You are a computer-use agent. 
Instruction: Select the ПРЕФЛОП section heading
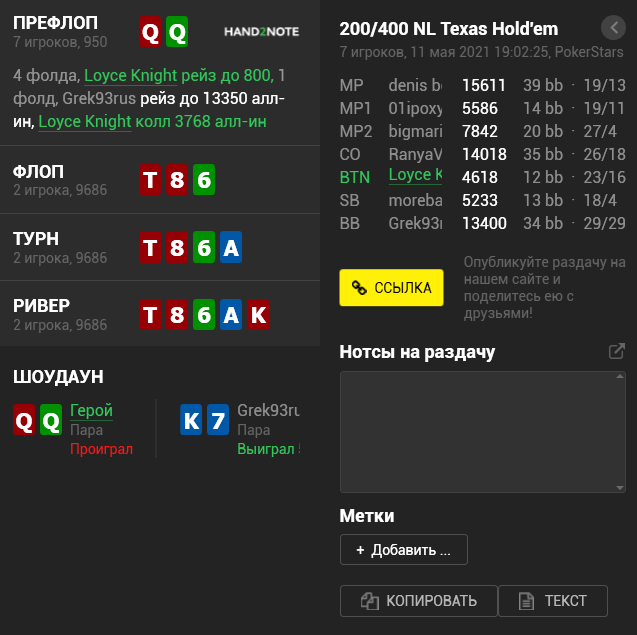click(x=55, y=23)
